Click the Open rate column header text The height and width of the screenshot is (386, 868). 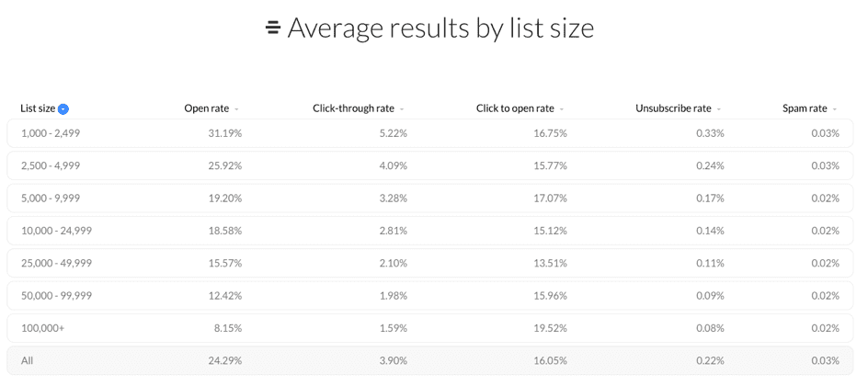[x=206, y=108]
